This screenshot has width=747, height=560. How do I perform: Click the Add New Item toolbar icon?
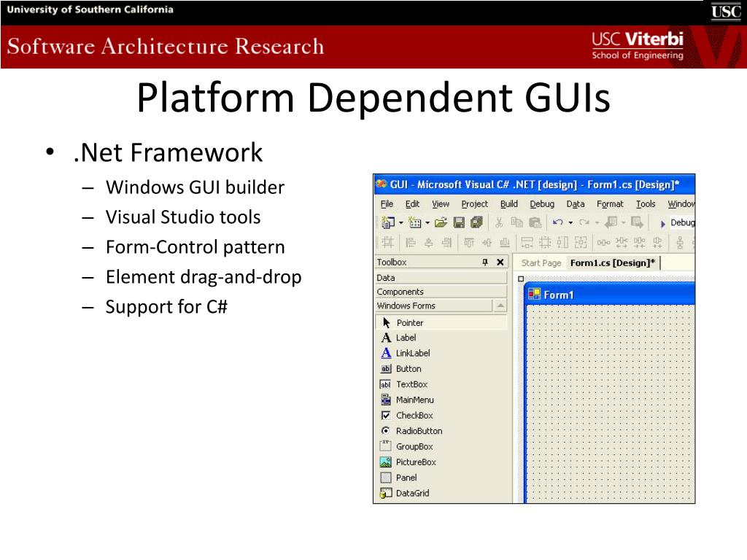click(x=415, y=222)
